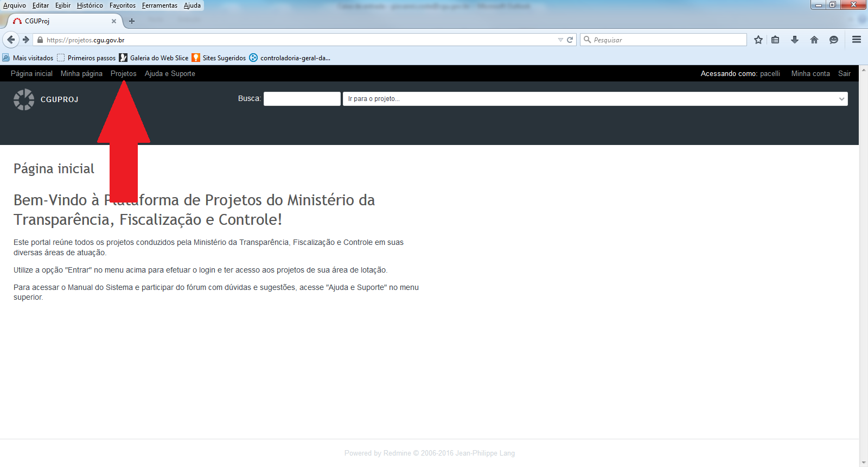Close the CGUProj tab
This screenshot has height=467, width=868.
114,21
